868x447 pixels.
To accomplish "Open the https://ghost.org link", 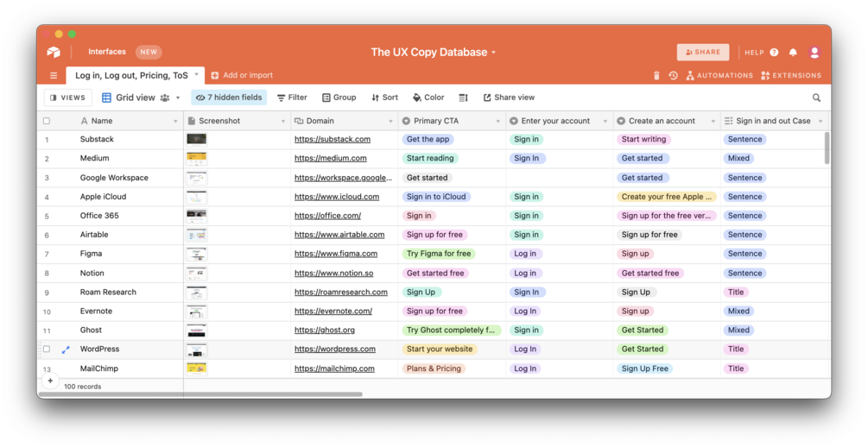I will [x=325, y=331].
